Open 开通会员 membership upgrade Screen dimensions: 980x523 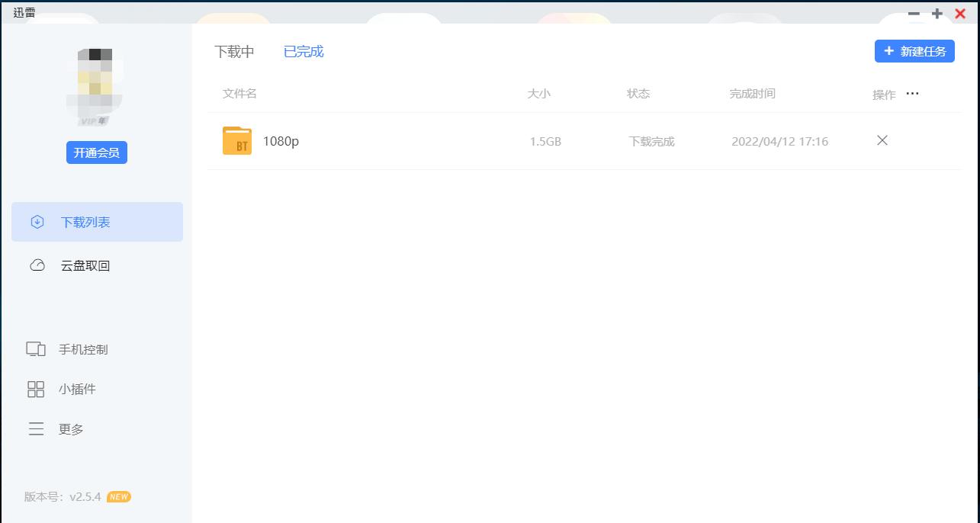pyautogui.click(x=96, y=152)
